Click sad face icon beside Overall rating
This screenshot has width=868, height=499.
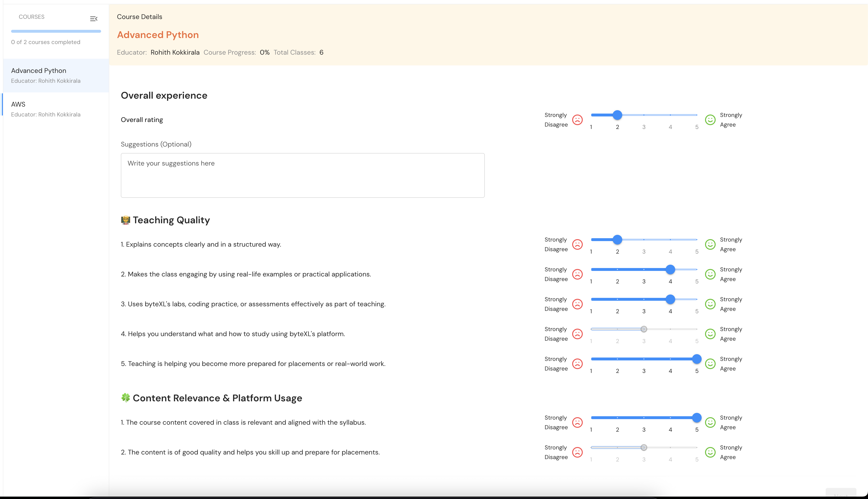point(577,120)
